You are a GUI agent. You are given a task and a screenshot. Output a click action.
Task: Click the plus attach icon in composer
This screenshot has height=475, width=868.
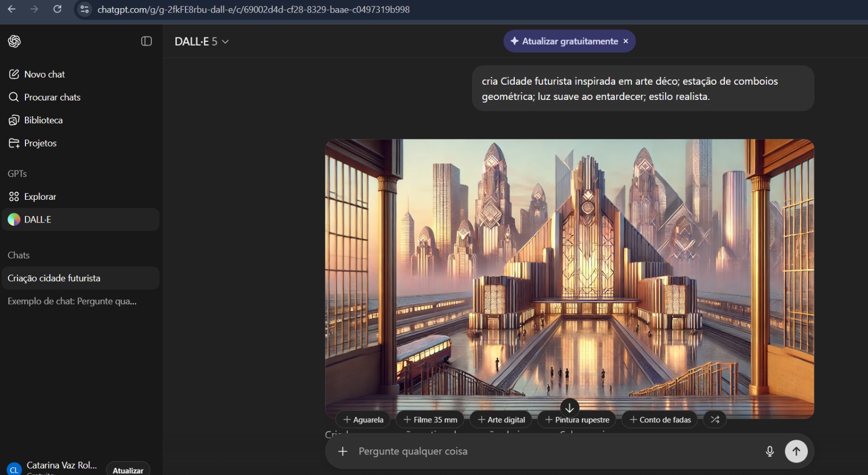tap(342, 451)
